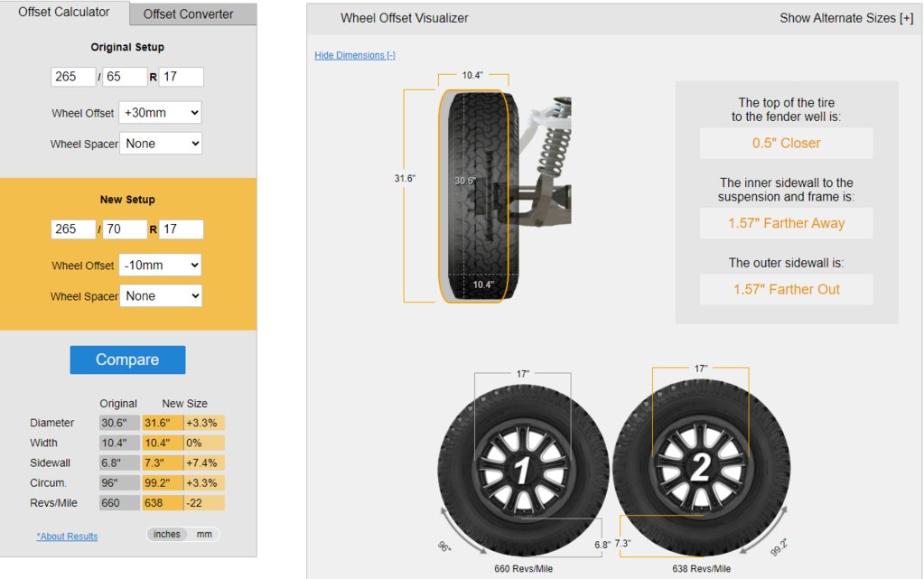The width and height of the screenshot is (924, 579).
Task: Click the New Setup aspect ratio field 70
Action: click(x=125, y=229)
